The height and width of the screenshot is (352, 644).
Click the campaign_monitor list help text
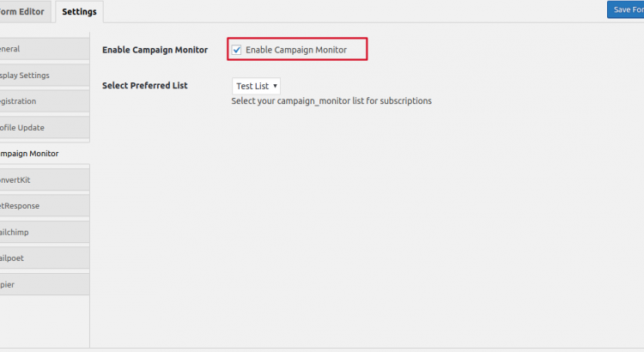pos(331,101)
